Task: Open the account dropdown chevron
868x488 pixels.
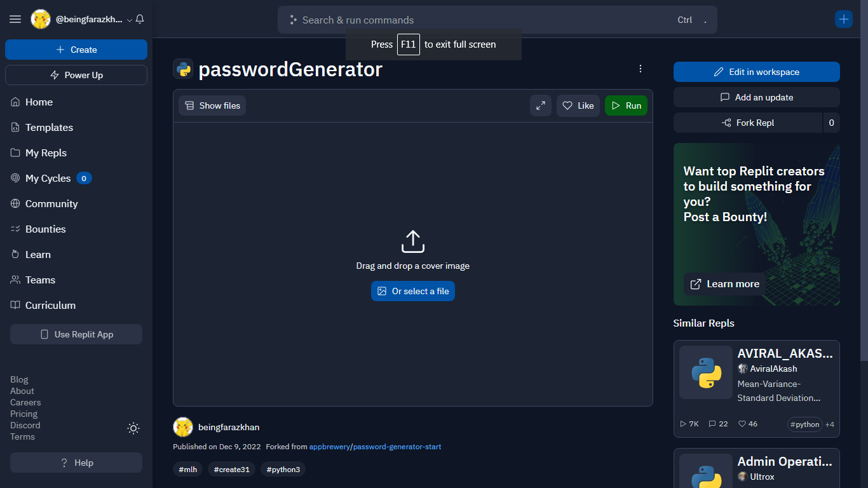Action: point(130,20)
